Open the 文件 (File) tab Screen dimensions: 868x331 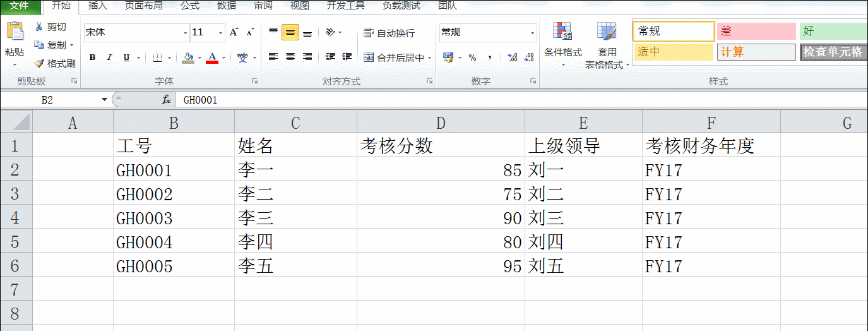19,6
